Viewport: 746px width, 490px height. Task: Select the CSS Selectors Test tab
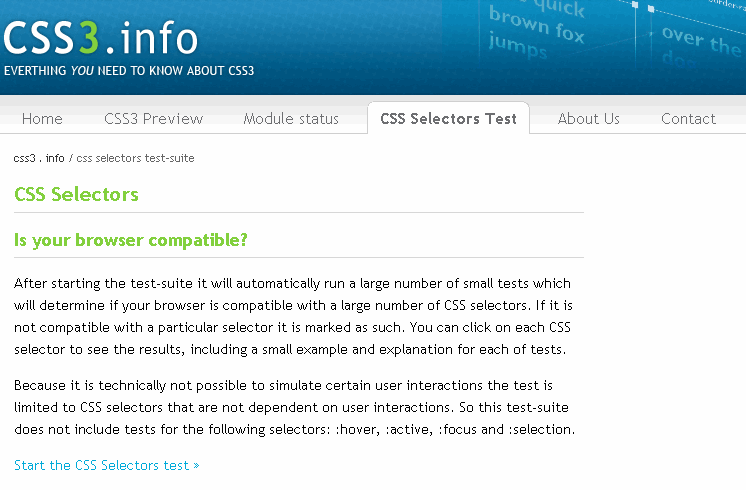pyautogui.click(x=448, y=118)
